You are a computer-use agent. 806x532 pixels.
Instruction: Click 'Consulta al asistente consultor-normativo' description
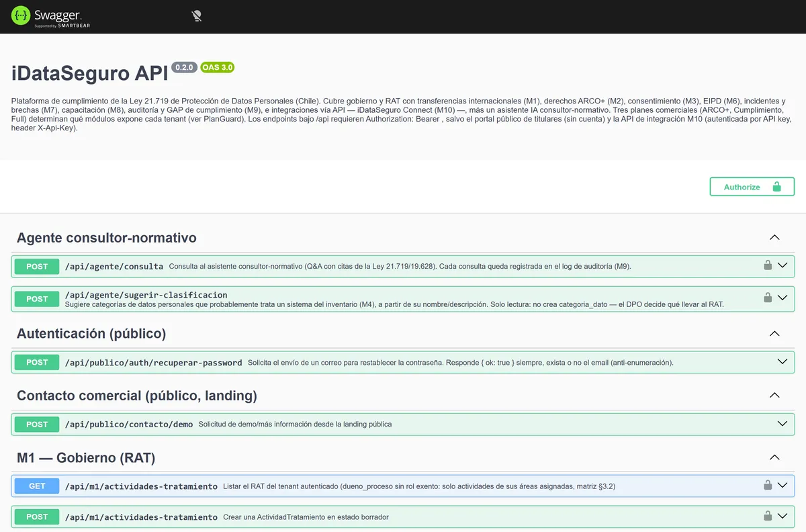[x=400, y=267]
